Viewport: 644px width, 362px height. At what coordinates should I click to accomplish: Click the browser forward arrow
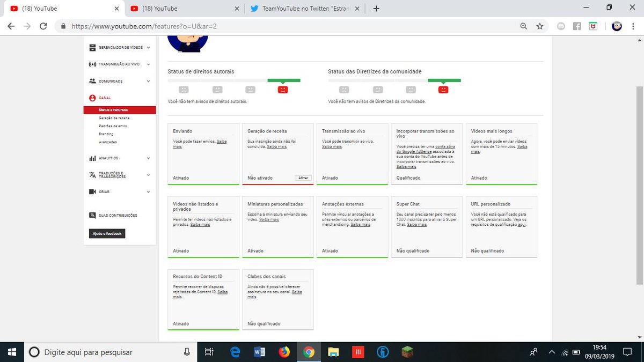click(27, 26)
